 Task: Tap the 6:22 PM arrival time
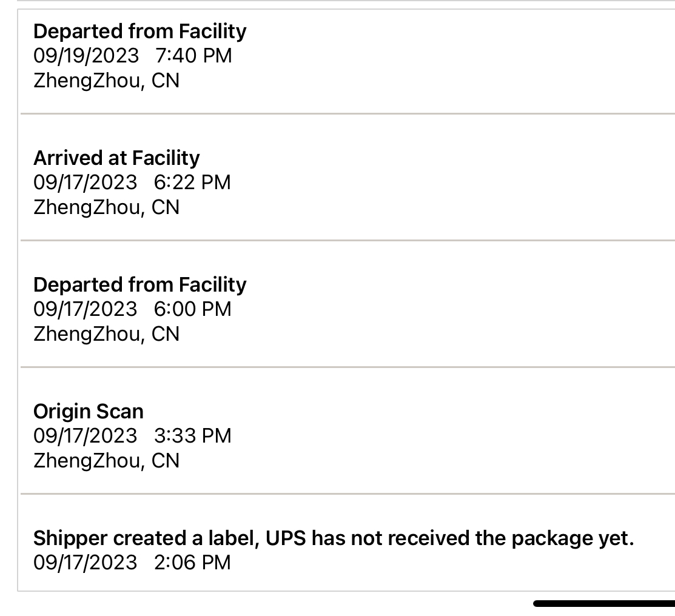pyautogui.click(x=192, y=182)
